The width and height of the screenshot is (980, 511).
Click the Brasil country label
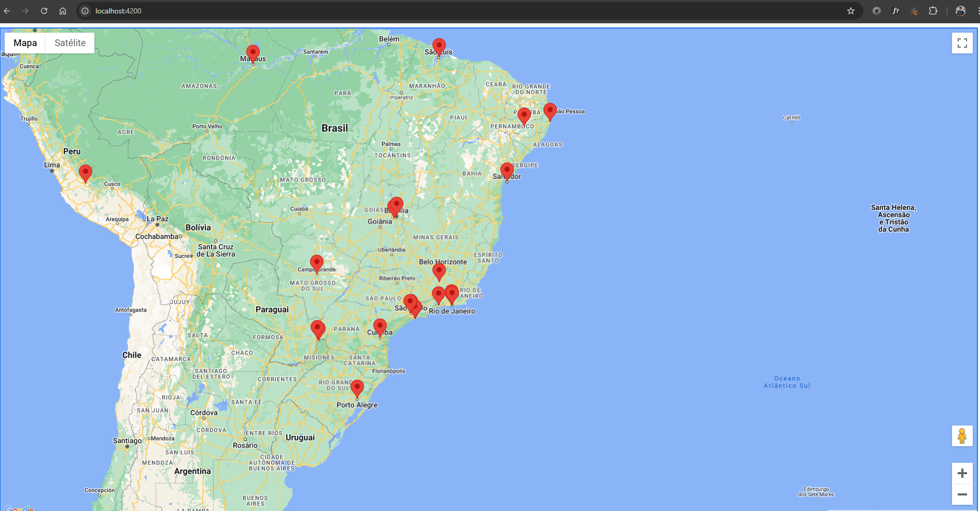(334, 128)
